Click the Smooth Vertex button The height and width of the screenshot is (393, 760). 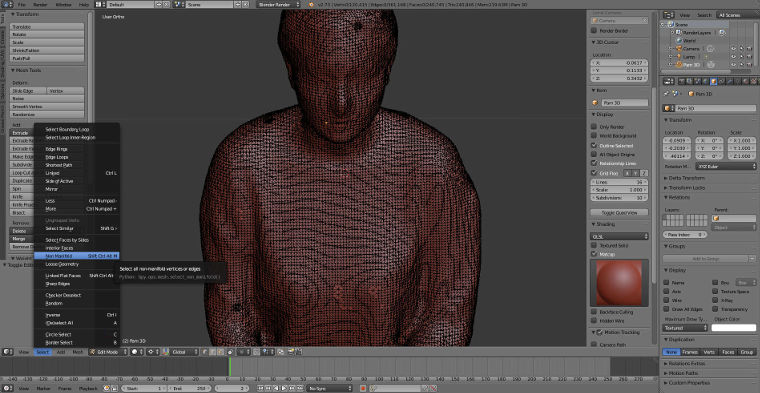47,106
